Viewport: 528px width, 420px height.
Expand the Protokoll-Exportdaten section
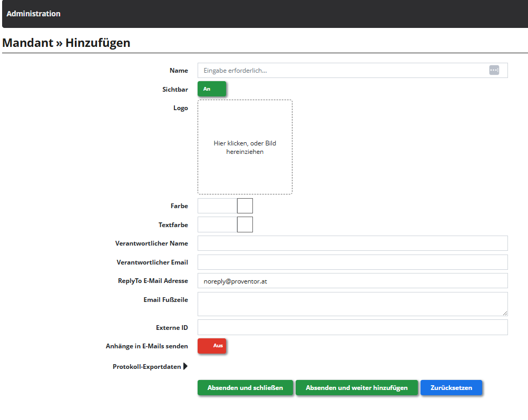click(185, 366)
